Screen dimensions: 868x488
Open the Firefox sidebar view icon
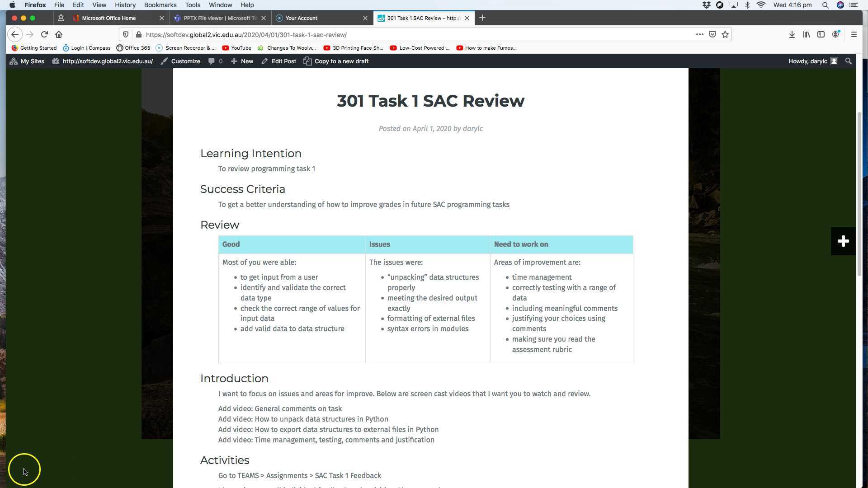pos(821,34)
